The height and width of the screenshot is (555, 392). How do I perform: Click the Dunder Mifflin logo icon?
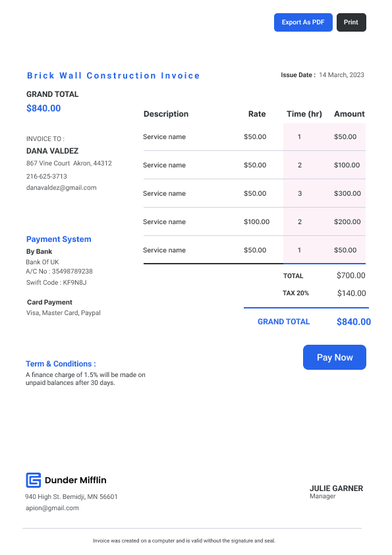point(33,480)
